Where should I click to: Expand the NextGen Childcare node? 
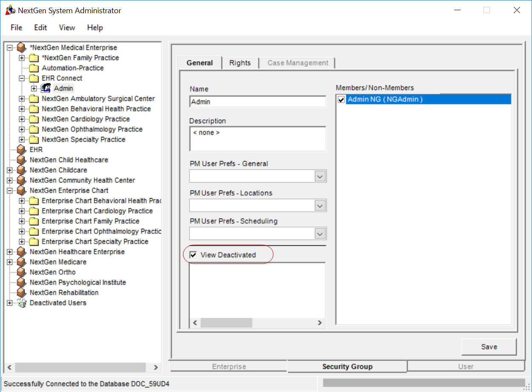click(x=10, y=170)
